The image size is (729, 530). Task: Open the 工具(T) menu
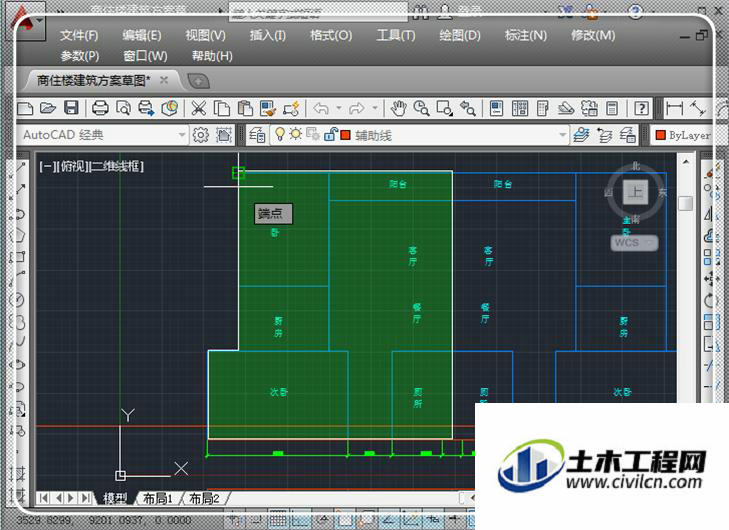(x=396, y=35)
